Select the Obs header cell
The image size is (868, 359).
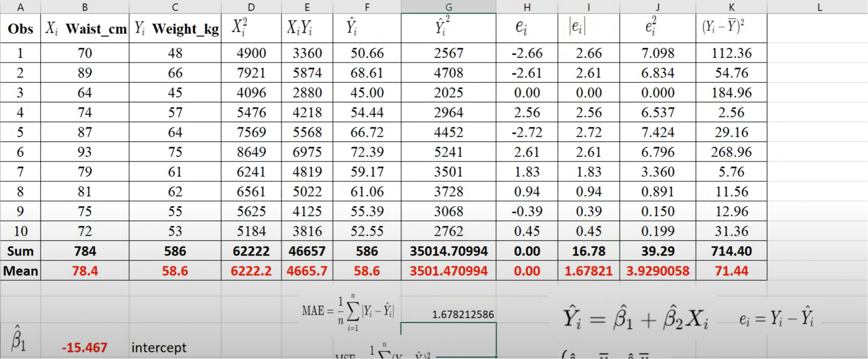pyautogui.click(x=20, y=29)
